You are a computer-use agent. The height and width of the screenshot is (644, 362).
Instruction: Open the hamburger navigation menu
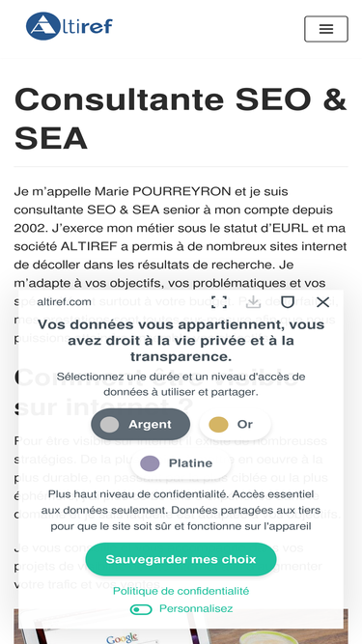click(x=326, y=29)
